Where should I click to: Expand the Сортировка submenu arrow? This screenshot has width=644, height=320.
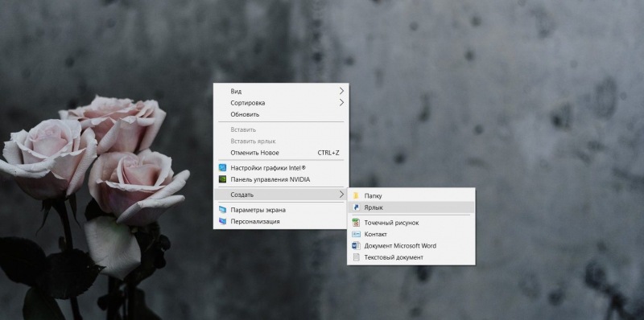pyautogui.click(x=341, y=103)
